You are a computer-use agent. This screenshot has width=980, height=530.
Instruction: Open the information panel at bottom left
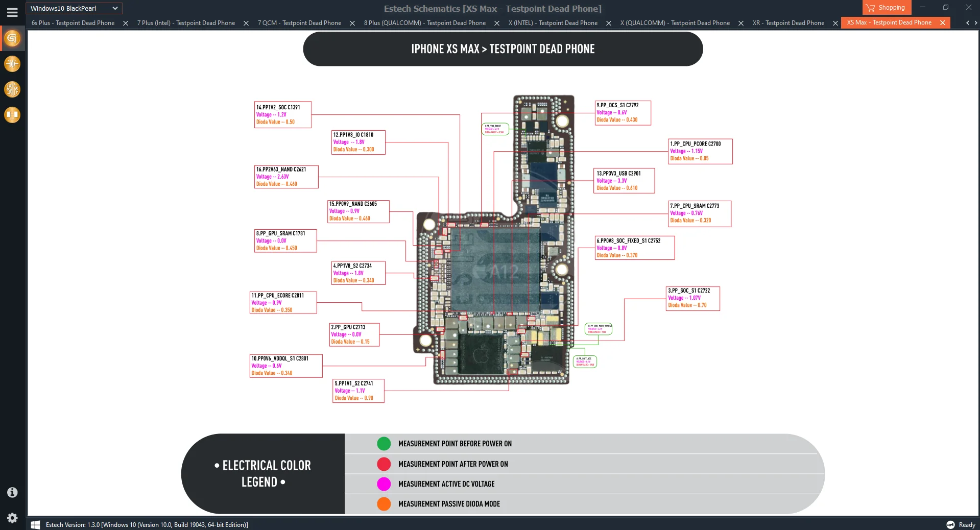tap(11, 492)
